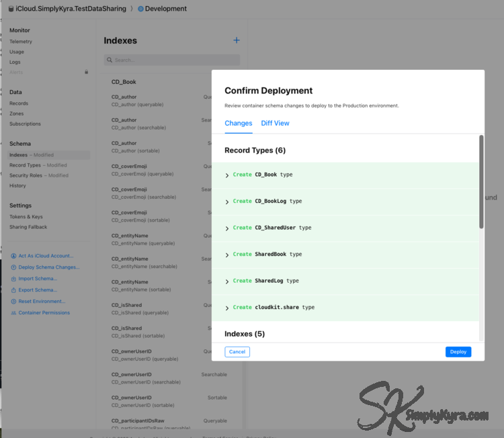Screen dimensions: 504x438
Task: Add a new index with the plus icon
Action: (x=237, y=40)
